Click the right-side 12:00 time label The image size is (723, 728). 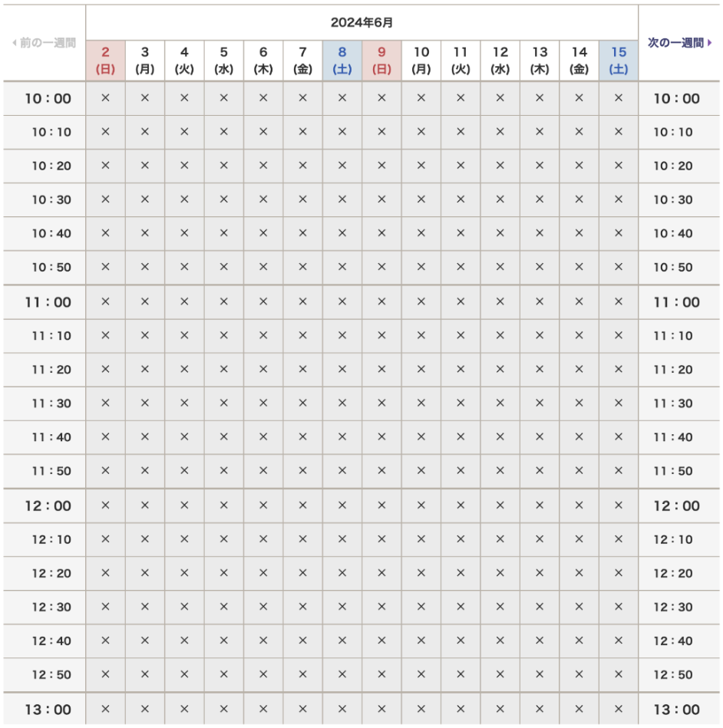[676, 506]
